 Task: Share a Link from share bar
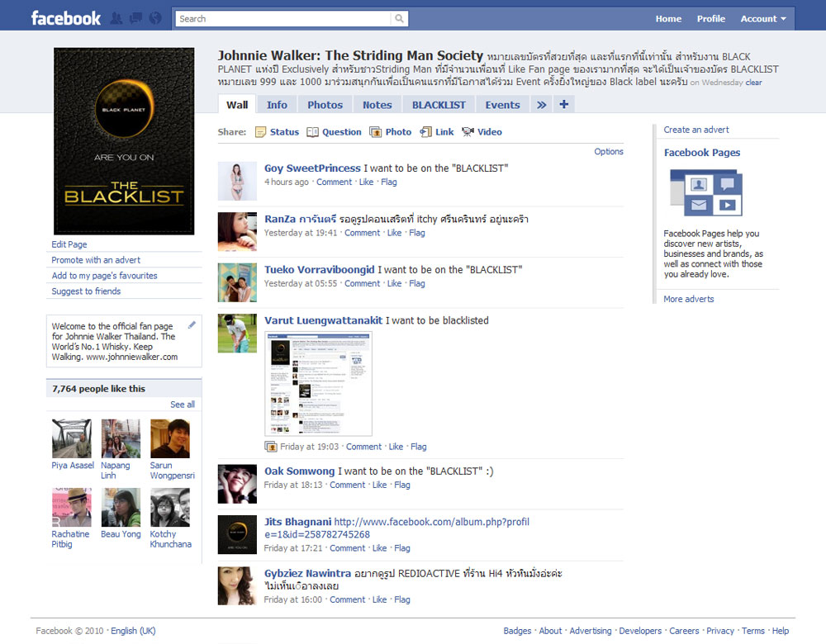437,132
